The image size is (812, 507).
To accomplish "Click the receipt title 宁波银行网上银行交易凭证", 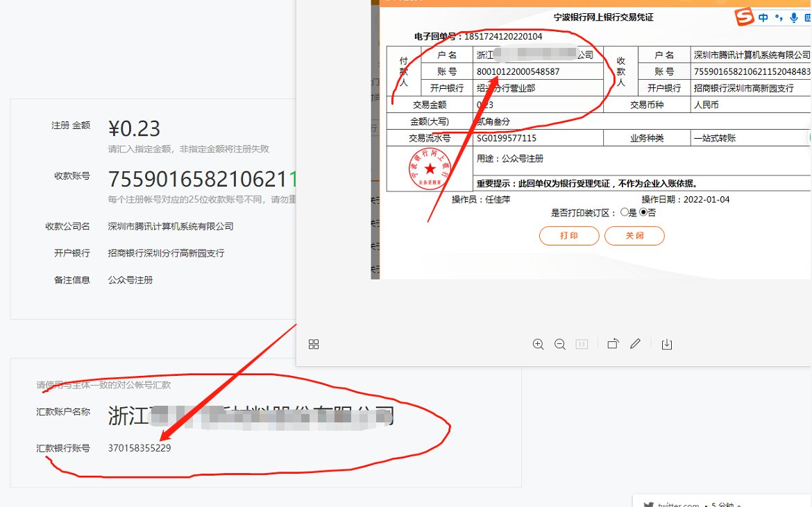I will [x=603, y=17].
